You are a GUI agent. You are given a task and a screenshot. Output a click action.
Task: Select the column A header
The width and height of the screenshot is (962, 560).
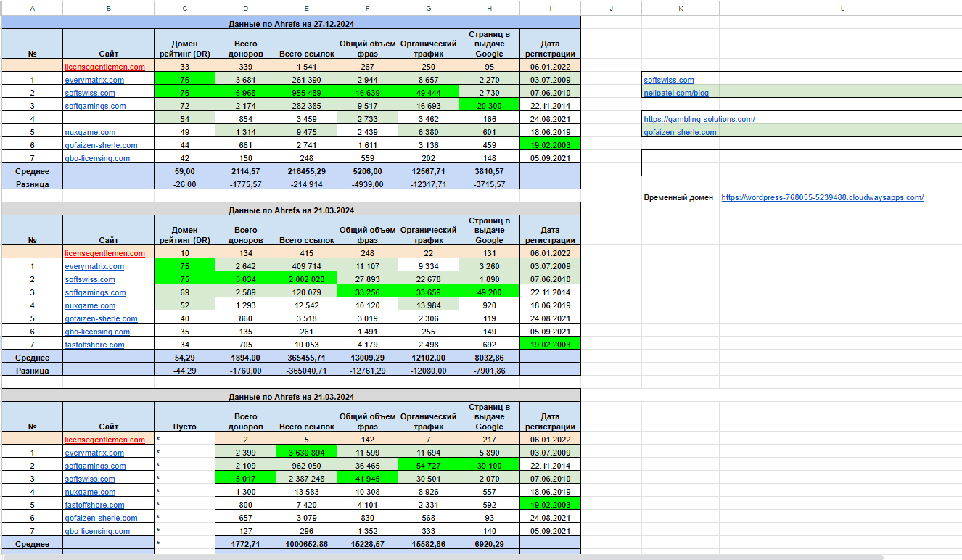coord(32,9)
